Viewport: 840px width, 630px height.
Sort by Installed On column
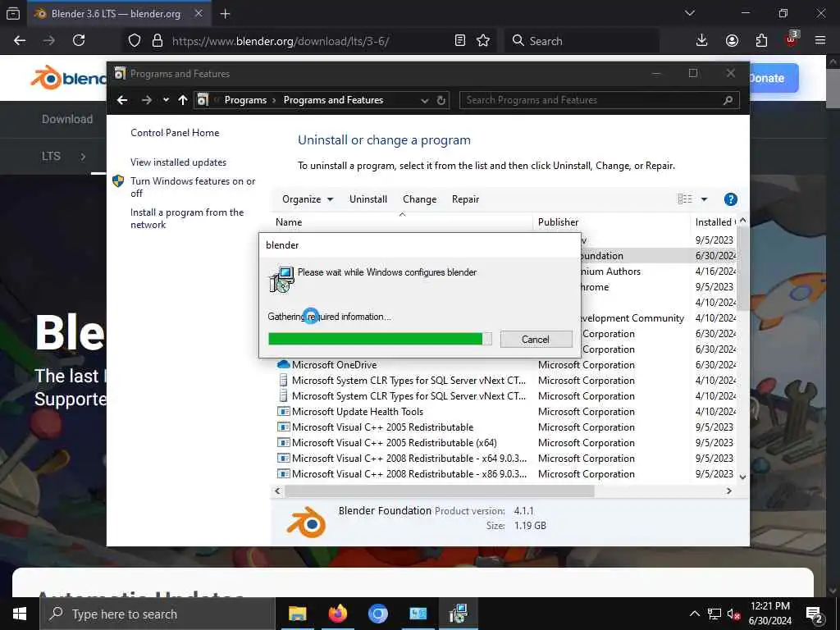coord(714,222)
